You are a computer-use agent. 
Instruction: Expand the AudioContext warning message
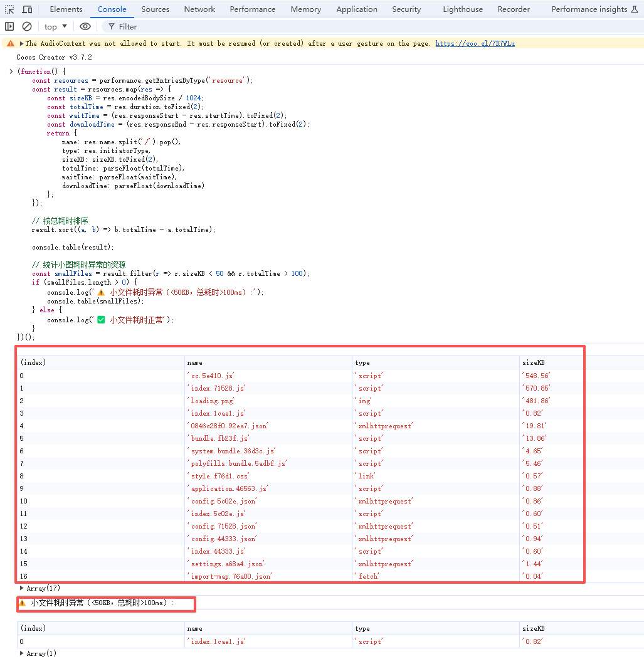(x=22, y=43)
